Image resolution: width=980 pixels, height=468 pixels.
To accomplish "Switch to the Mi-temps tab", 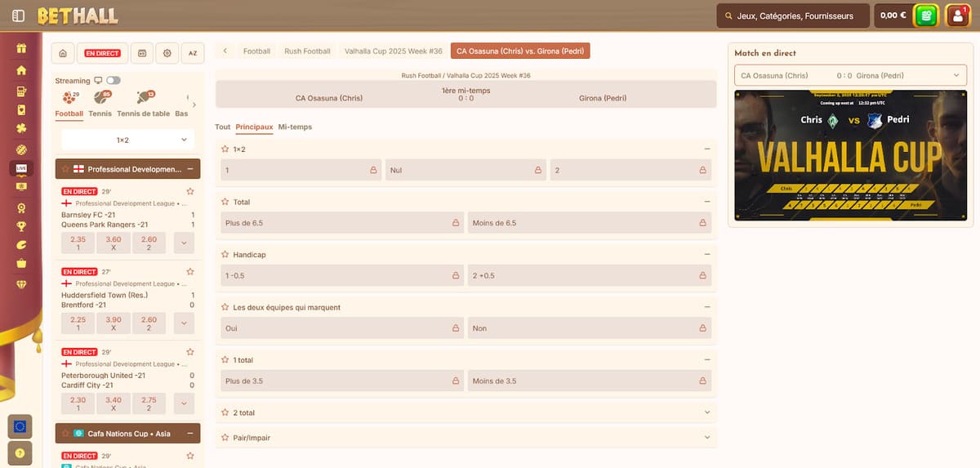I will [295, 127].
